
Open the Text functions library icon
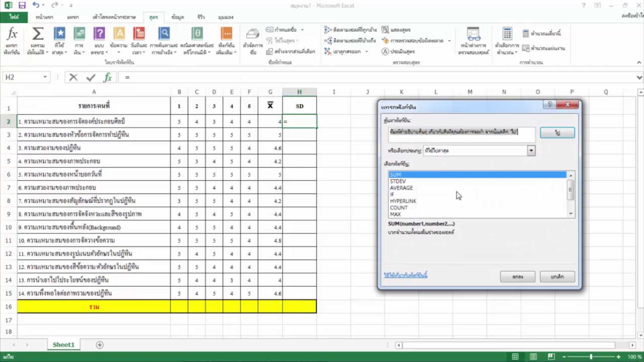tap(119, 41)
